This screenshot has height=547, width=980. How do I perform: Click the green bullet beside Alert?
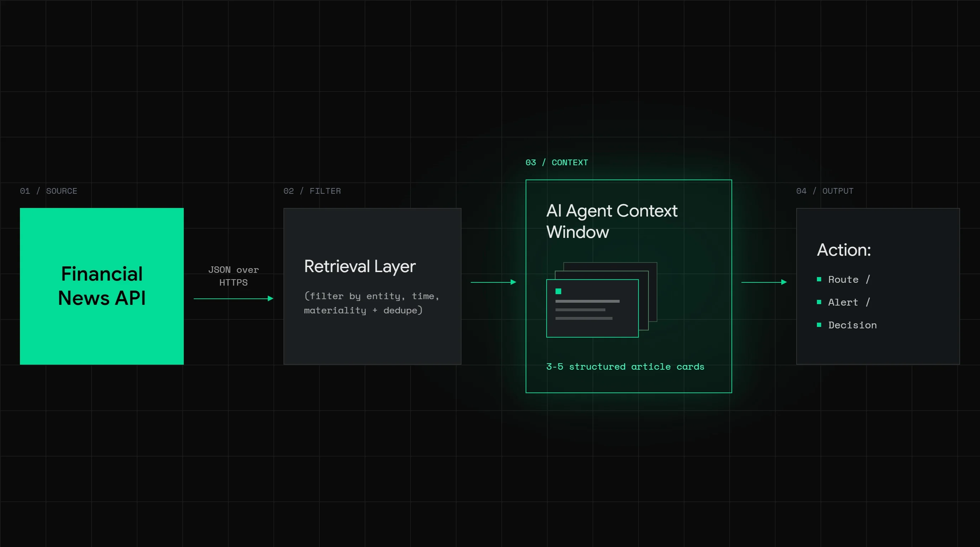[819, 302]
